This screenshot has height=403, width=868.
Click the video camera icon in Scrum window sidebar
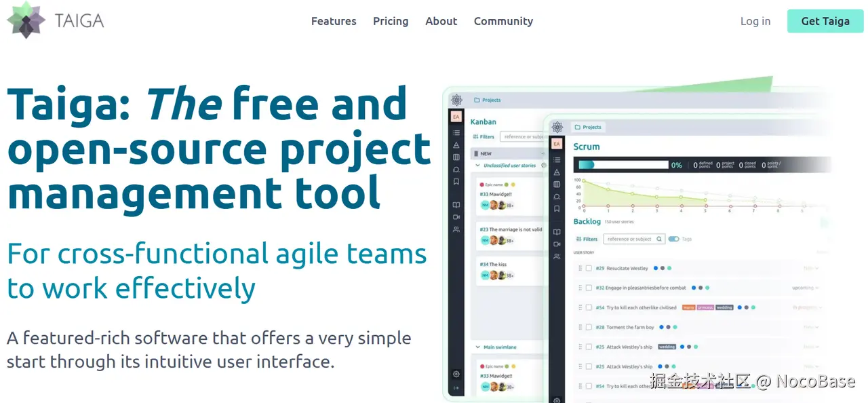557,244
